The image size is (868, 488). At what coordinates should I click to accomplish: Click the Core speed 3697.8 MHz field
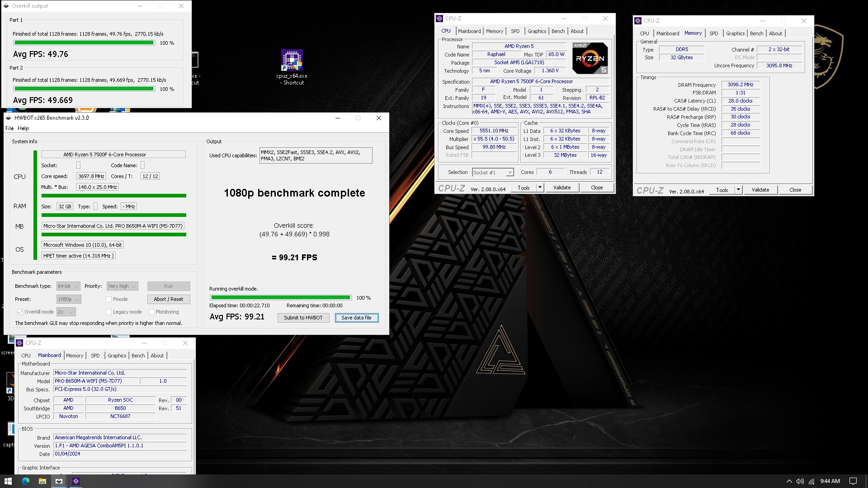click(x=91, y=176)
